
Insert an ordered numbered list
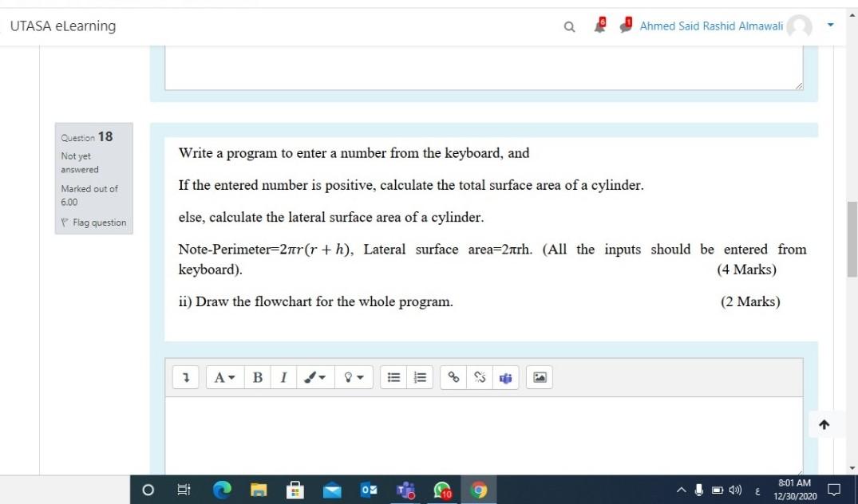420,377
